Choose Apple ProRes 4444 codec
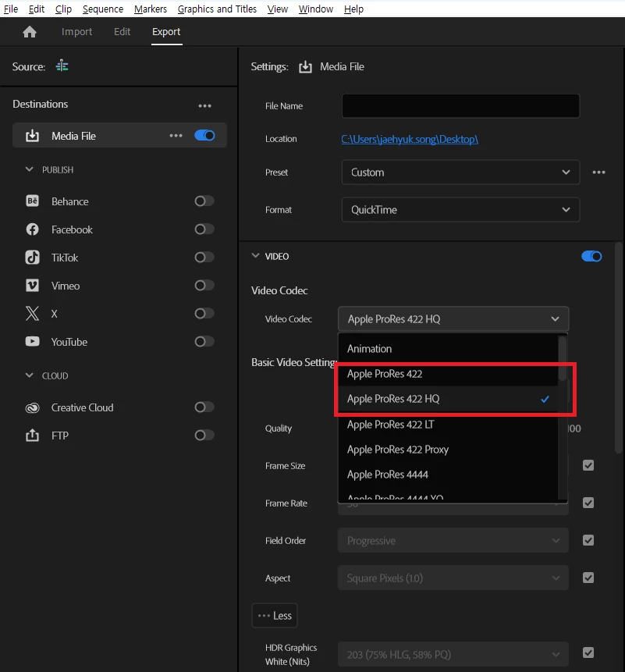Image resolution: width=625 pixels, height=672 pixels. coord(448,475)
